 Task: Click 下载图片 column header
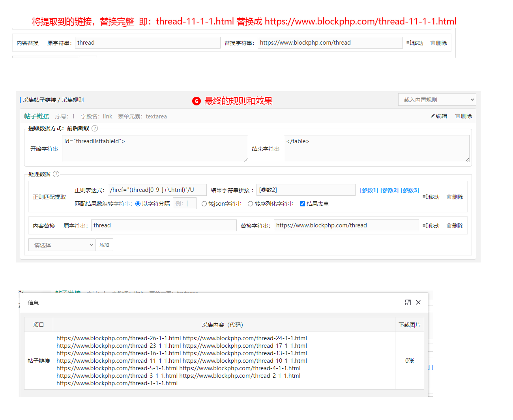tap(410, 325)
